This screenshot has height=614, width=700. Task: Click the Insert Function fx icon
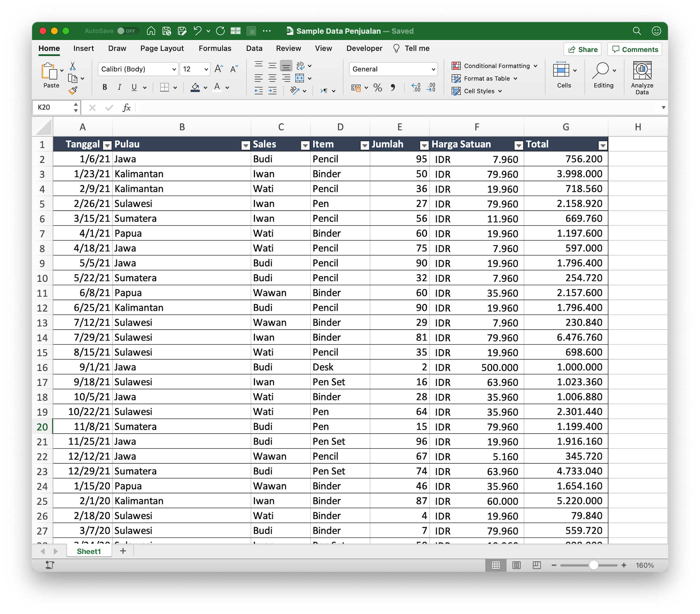126,108
